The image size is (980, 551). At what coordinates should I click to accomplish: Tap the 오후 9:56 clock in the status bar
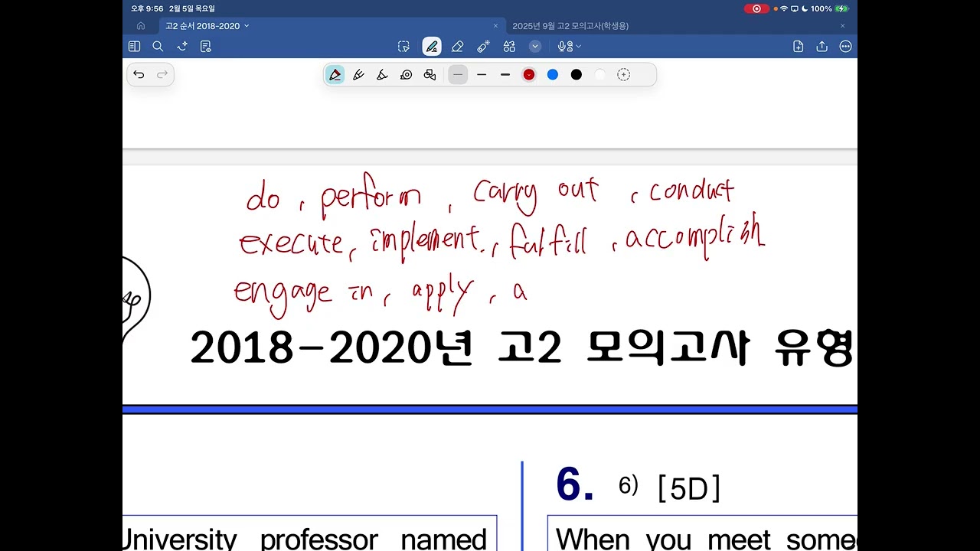(x=147, y=8)
